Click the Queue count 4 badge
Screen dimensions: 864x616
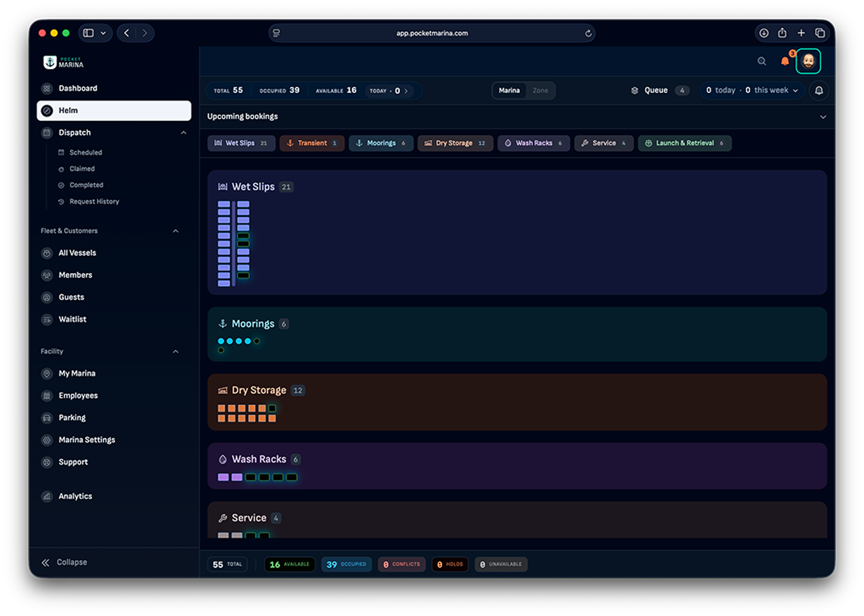tap(682, 90)
